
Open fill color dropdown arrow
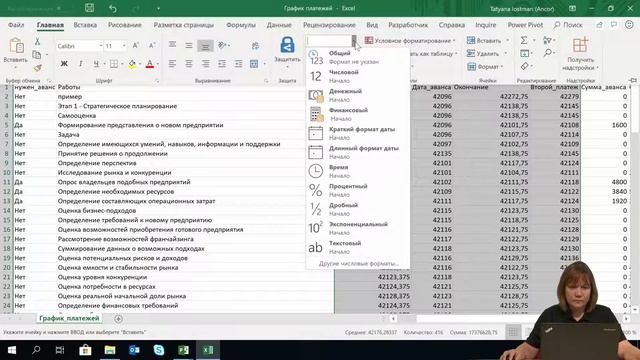click(140, 64)
